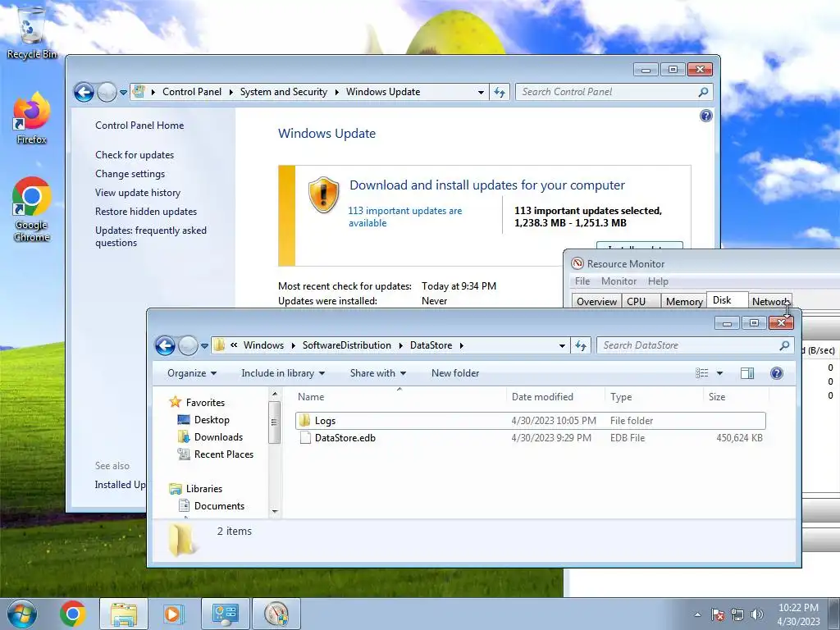This screenshot has width=840, height=630.
Task: Open the Help menu in Resource Monitor
Action: [x=658, y=281]
